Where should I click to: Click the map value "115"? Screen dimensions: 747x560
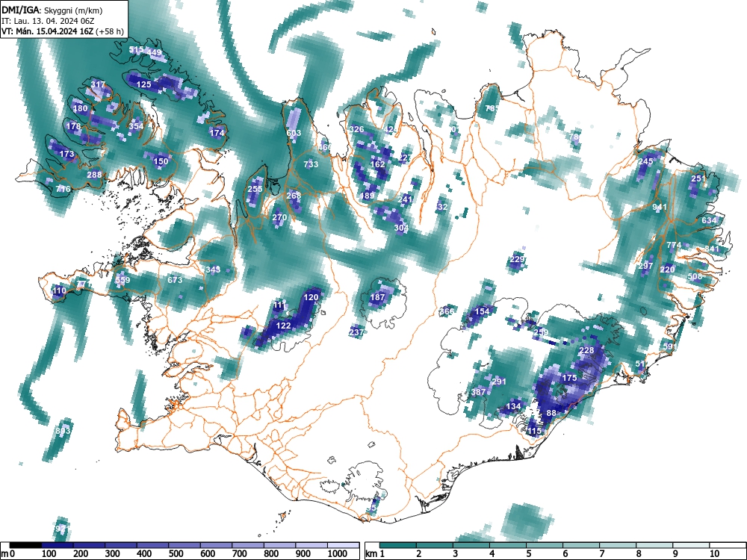[535, 431]
